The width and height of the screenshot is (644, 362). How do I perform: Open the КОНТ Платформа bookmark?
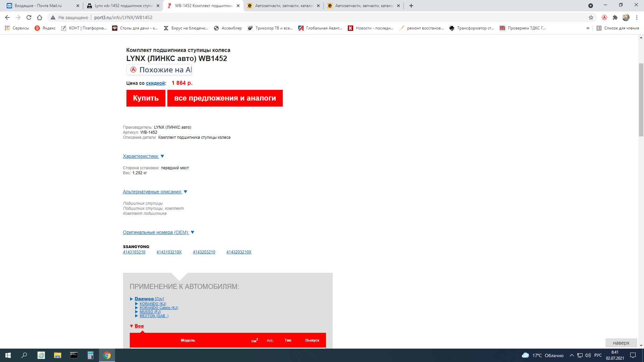84,28
